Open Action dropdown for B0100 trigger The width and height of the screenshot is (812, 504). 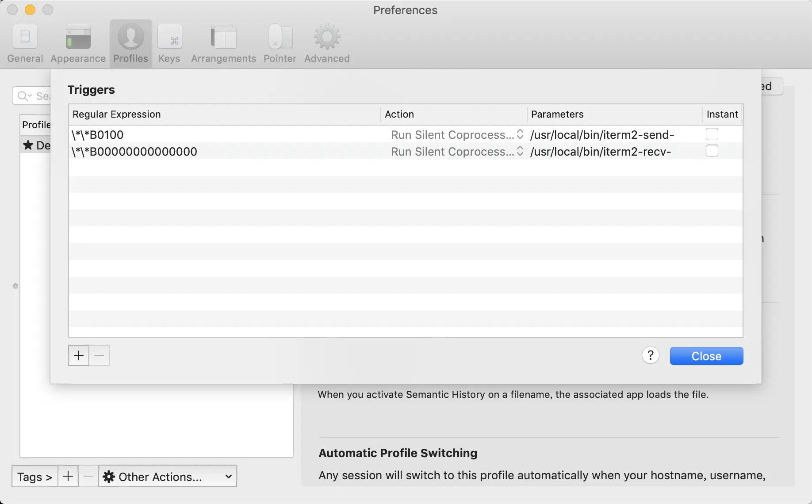tap(457, 134)
